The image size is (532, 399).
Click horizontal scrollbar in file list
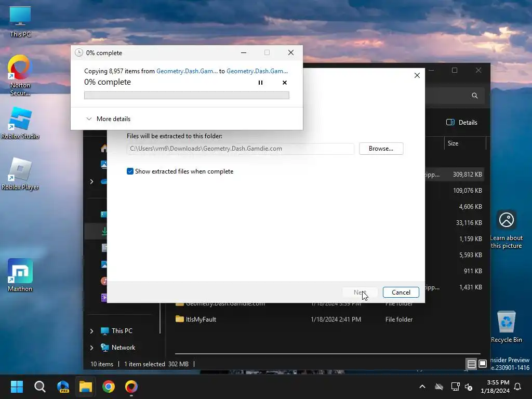pyautogui.click(x=327, y=354)
